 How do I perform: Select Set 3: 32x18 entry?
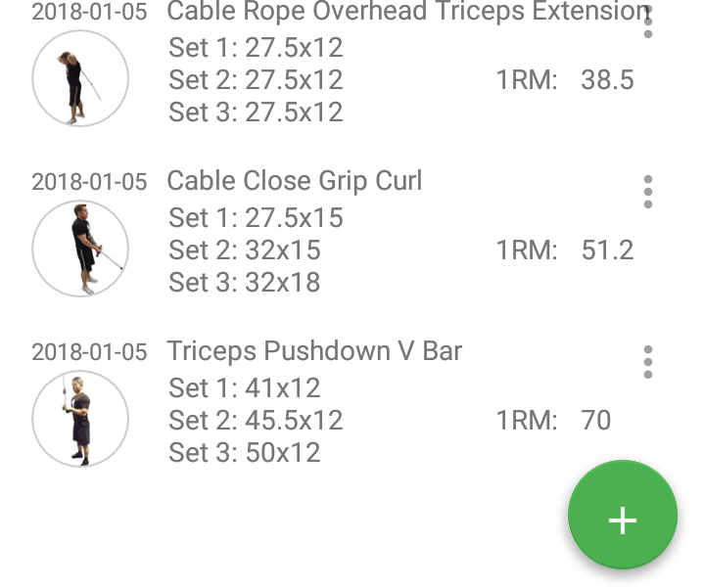(x=245, y=283)
